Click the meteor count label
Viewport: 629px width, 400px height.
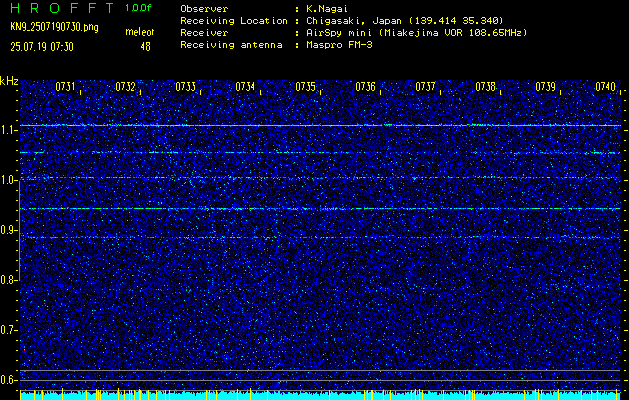pos(140,32)
